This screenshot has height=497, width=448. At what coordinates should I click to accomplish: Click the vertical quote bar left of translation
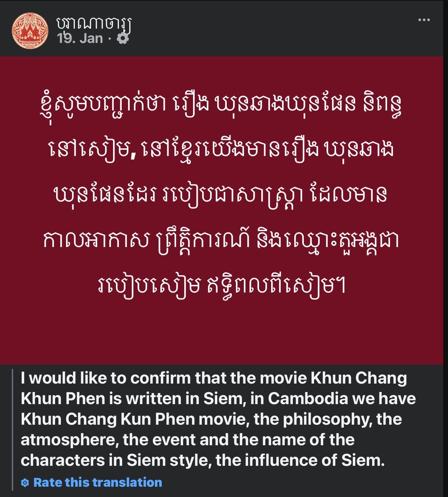[13, 429]
